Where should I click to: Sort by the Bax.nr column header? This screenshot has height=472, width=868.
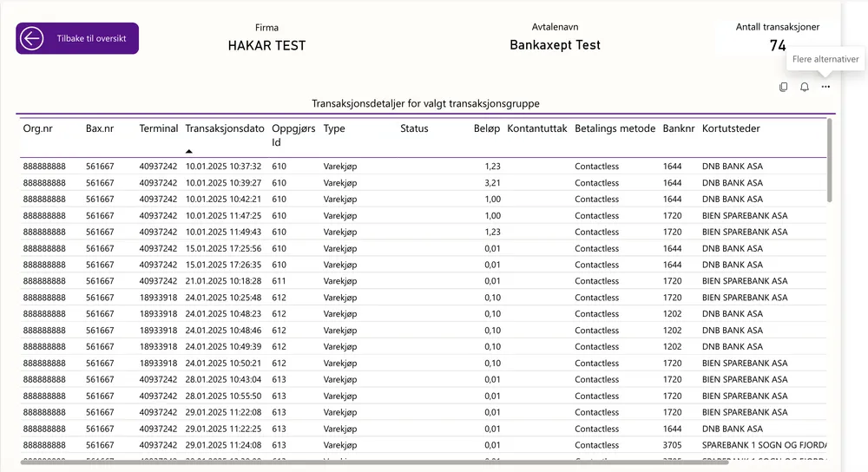click(100, 128)
